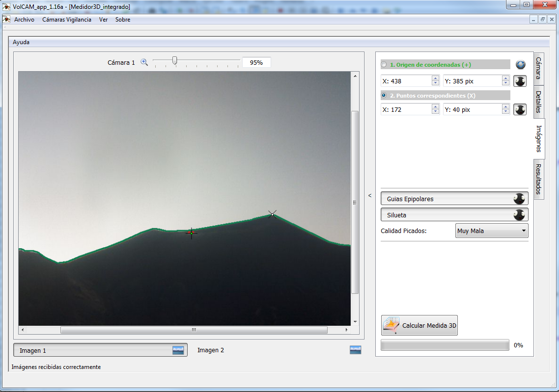Restore the inner Medidor3D child window

[543, 19]
